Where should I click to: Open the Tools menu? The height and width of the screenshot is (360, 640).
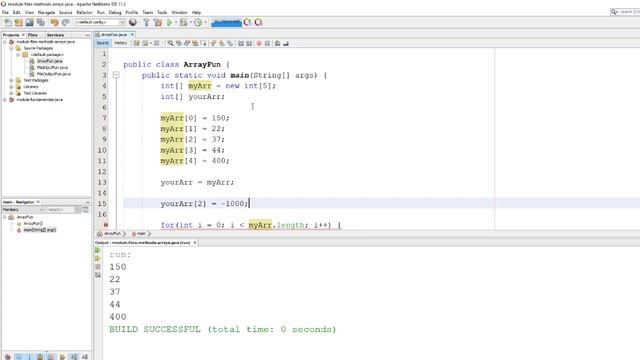(x=162, y=12)
